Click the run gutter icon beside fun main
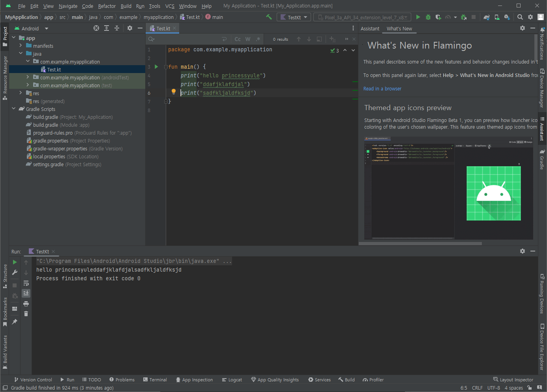The width and height of the screenshot is (547, 392). (x=156, y=67)
